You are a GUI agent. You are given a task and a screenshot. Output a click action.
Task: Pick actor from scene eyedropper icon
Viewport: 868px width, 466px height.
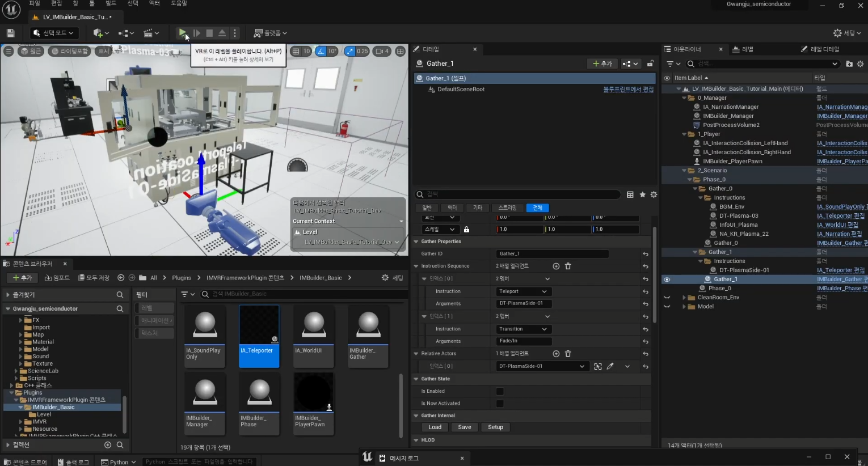pos(610,366)
